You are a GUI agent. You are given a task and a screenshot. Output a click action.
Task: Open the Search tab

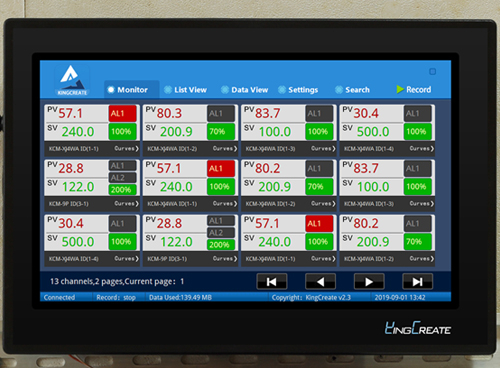point(352,90)
